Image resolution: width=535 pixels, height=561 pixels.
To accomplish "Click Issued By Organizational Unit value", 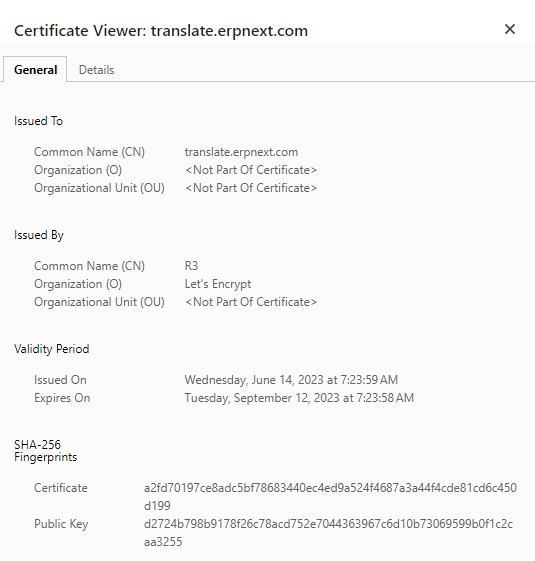I will pyautogui.click(x=251, y=302).
